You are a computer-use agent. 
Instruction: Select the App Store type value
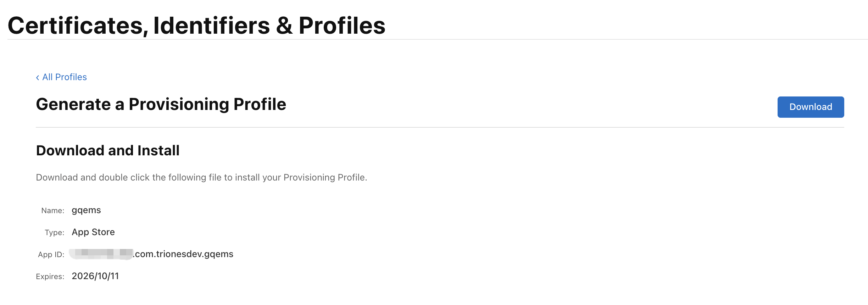[x=93, y=232]
